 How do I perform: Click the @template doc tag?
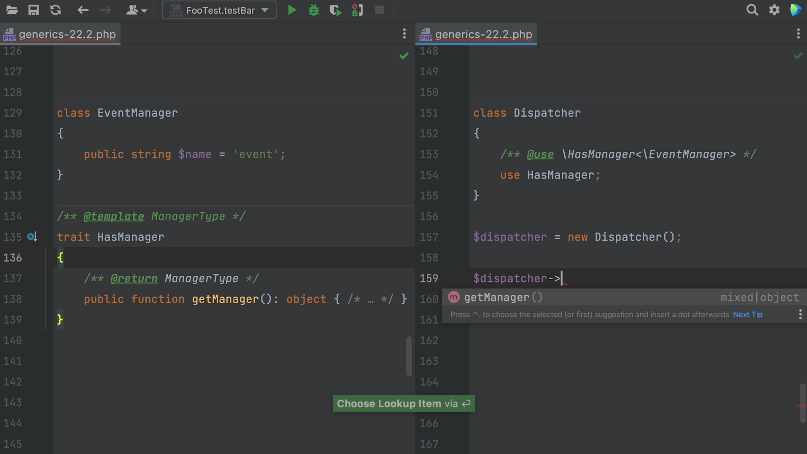[x=114, y=216]
